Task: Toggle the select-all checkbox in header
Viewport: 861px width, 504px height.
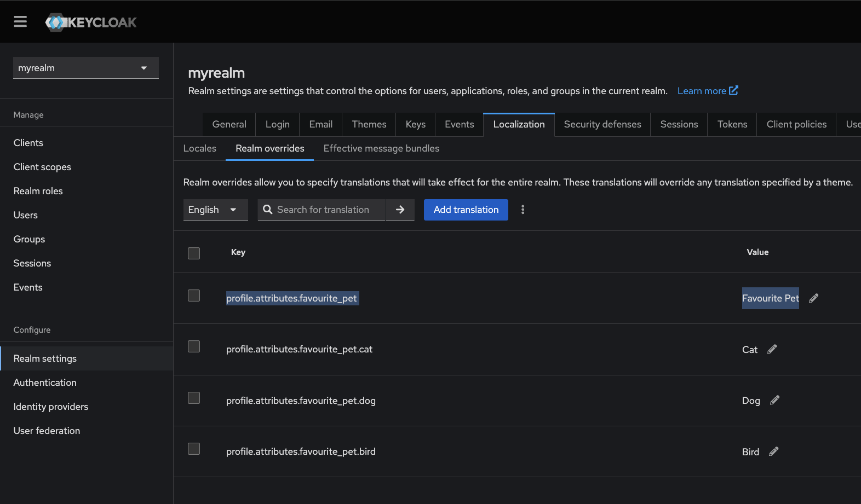Action: tap(194, 253)
